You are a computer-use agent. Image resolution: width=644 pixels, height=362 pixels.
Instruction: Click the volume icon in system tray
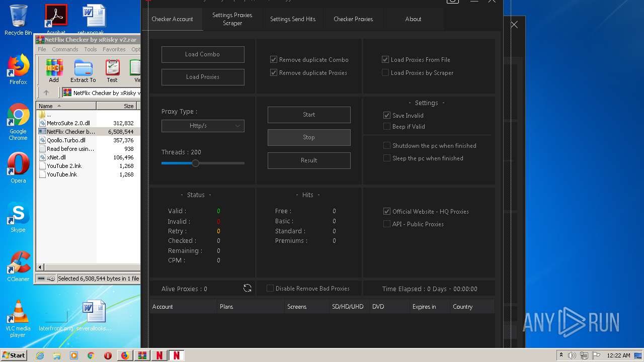tap(572, 355)
